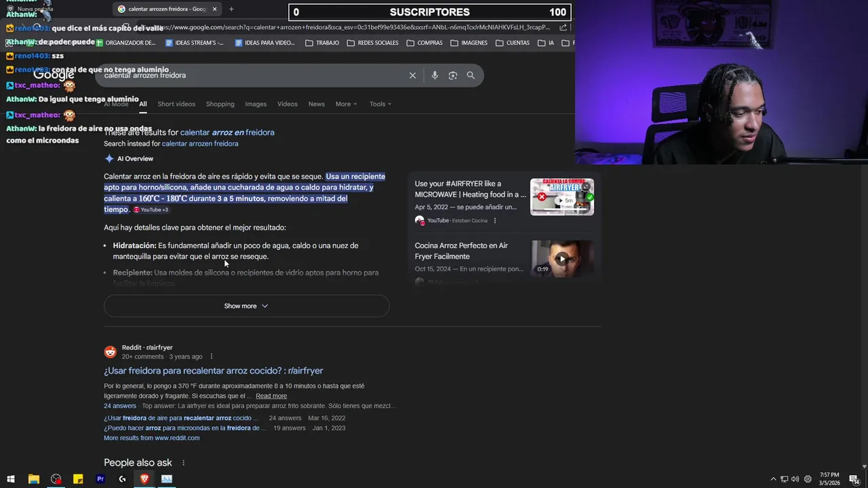Viewport: 868px width, 488px height.
Task: Open a new browser tab with plus
Action: coord(231,9)
